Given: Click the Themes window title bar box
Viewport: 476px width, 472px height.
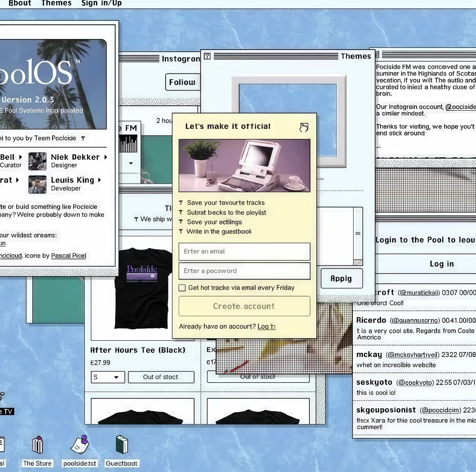Looking at the screenshot, I should coord(207,56).
